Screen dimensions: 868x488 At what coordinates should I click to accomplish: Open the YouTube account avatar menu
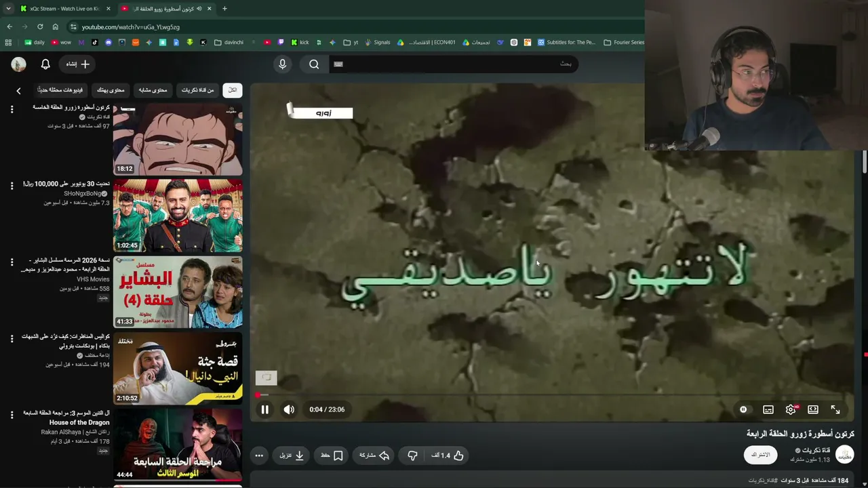pyautogui.click(x=18, y=64)
